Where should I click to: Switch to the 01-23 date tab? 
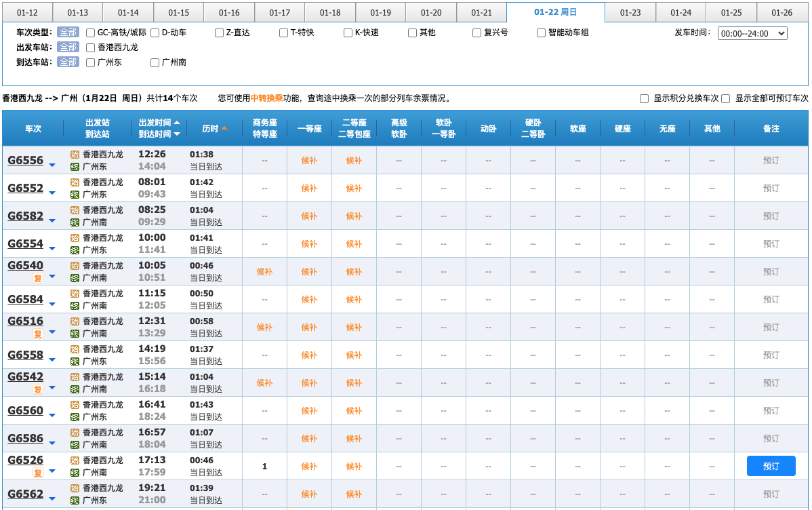click(630, 13)
